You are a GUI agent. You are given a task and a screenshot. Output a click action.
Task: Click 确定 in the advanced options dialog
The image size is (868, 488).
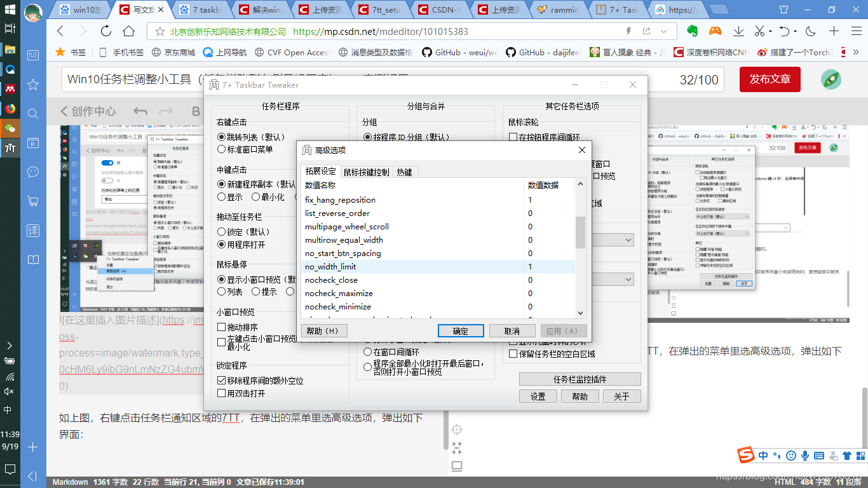(x=461, y=331)
